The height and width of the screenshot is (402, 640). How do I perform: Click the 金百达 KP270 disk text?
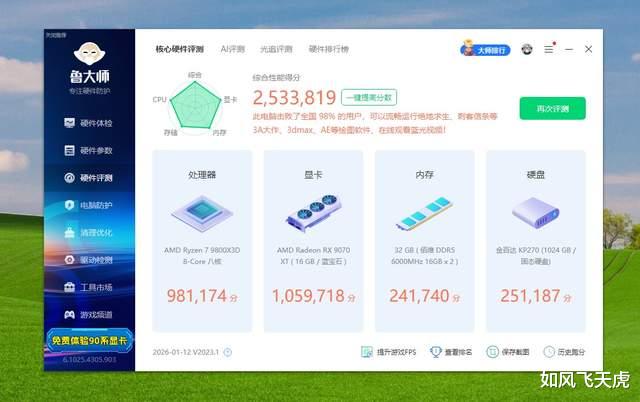[x=536, y=255]
